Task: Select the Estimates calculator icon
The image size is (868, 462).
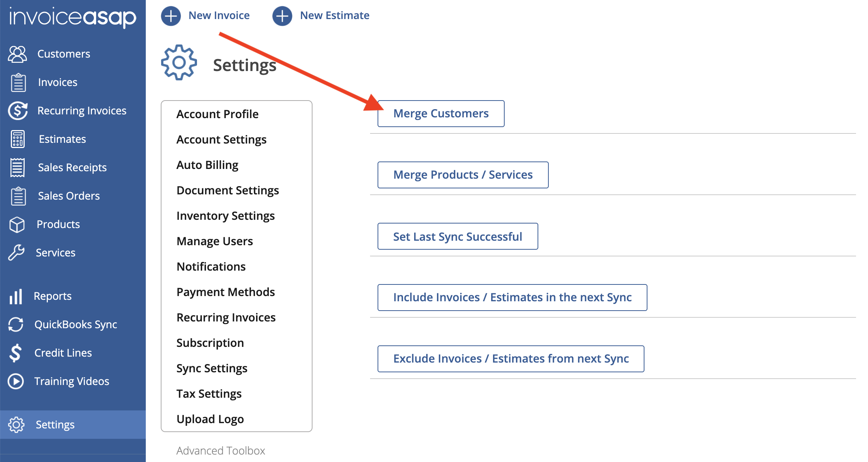Action: click(17, 139)
